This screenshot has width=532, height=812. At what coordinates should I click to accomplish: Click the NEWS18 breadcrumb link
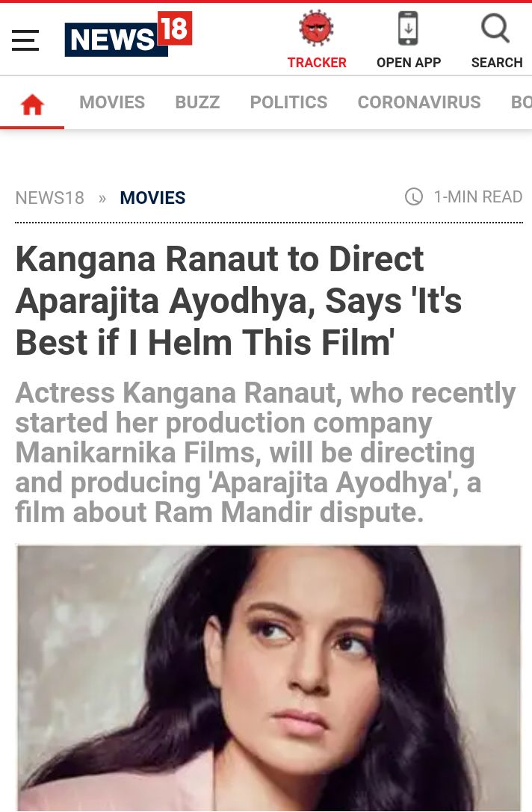(x=50, y=198)
